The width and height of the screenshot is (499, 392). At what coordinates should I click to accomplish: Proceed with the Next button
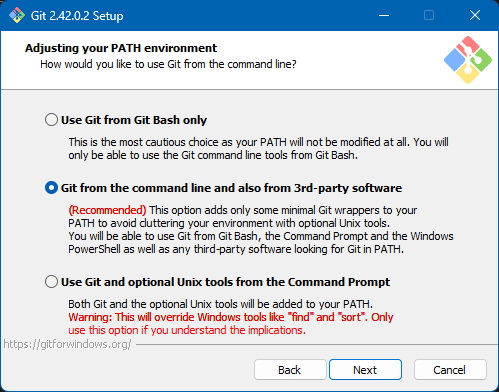[365, 370]
